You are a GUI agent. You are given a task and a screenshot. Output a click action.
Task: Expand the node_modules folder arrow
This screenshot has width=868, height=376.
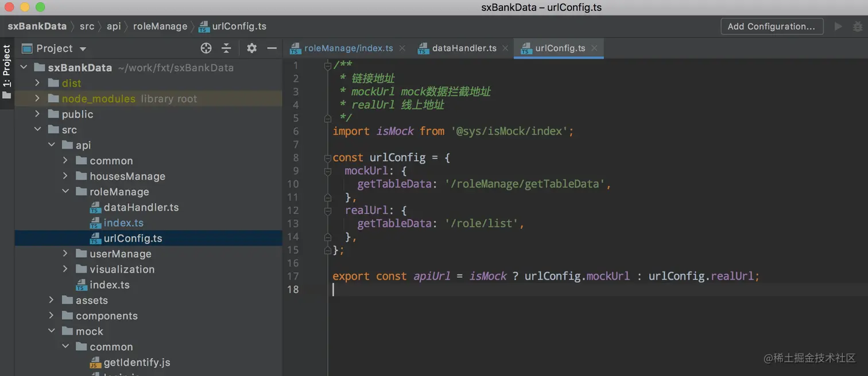[37, 99]
